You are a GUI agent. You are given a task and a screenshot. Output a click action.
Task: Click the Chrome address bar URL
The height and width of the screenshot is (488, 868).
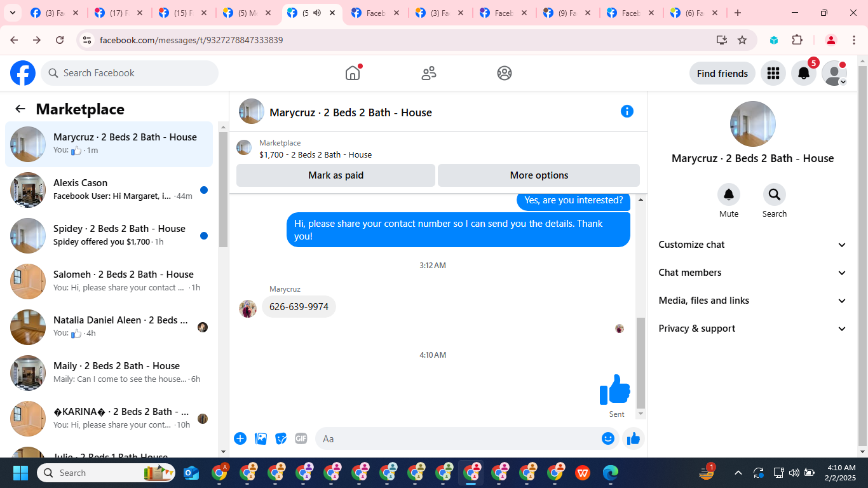point(191,40)
